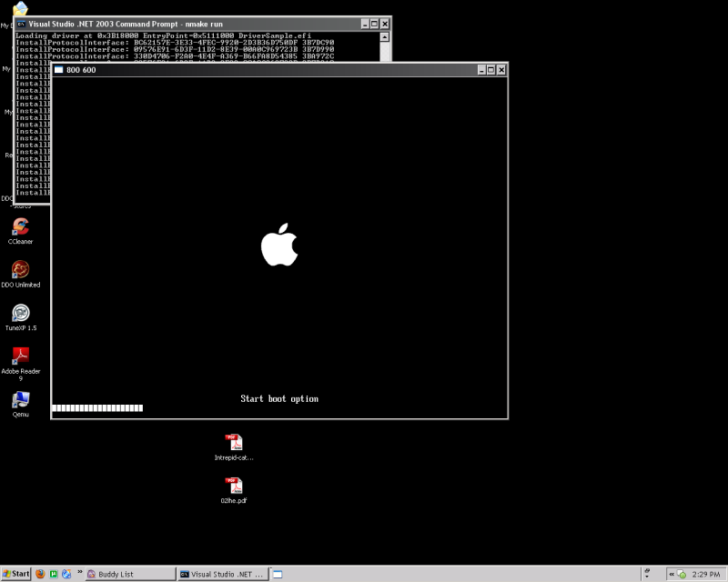The image size is (728, 582).
Task: Click the 800 600 window system icon
Action: (58, 70)
